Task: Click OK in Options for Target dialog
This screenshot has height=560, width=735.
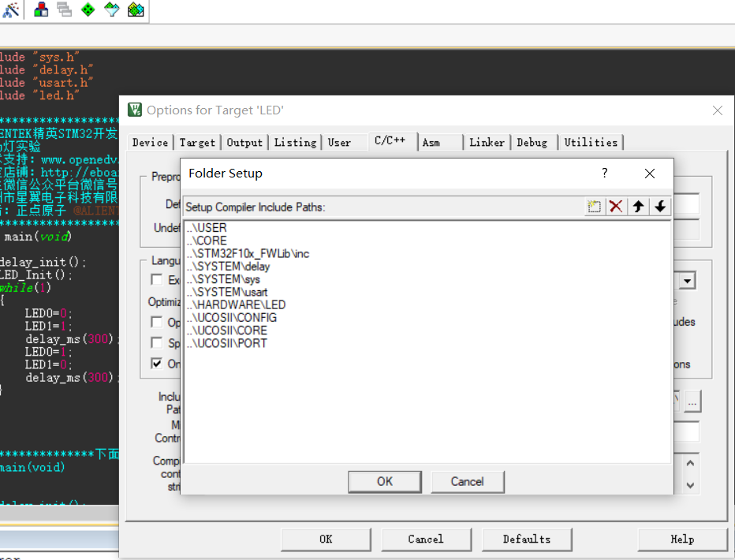Action: click(x=326, y=539)
